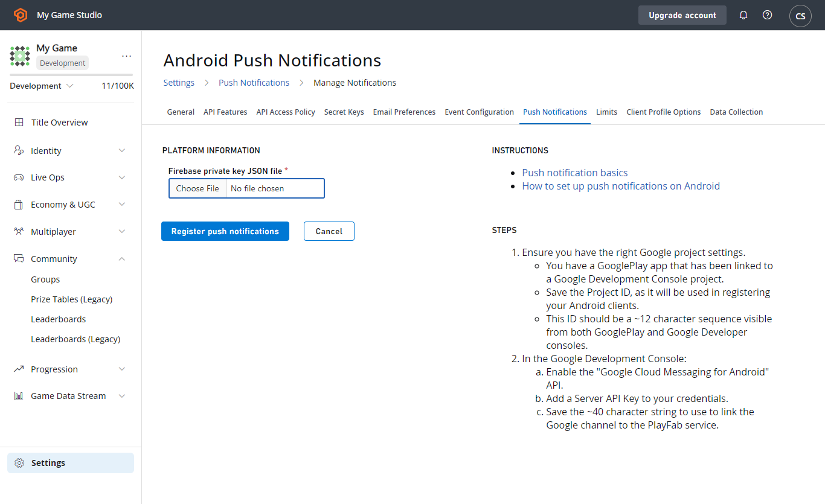Expand the Economy & UGC chevron
825x504 pixels.
point(122,205)
